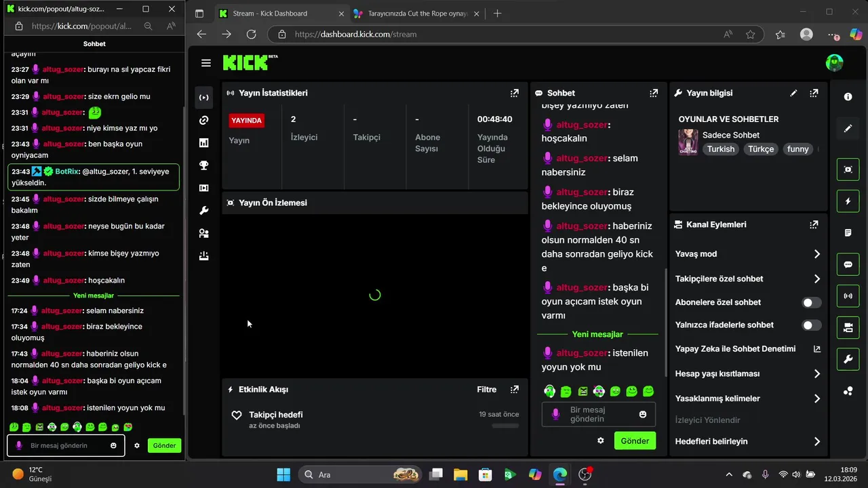
Task: Toggle the chat bubble widget in right sidebar
Action: tap(848, 264)
